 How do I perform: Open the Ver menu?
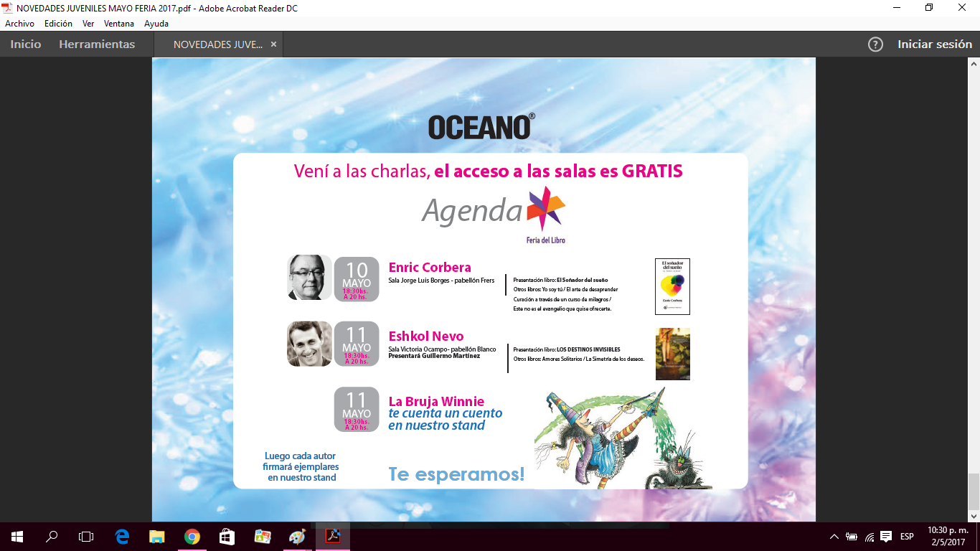tap(88, 24)
